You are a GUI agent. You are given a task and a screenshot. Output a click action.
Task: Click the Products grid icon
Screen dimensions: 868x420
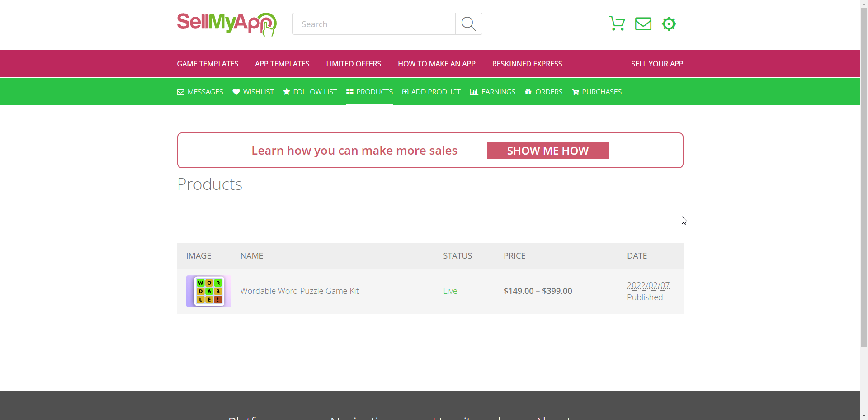350,92
